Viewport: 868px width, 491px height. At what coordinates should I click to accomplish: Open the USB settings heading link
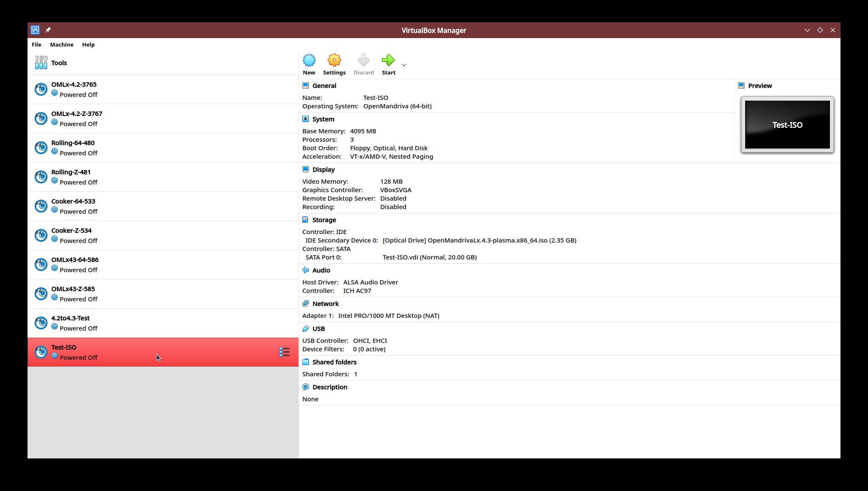click(x=319, y=328)
